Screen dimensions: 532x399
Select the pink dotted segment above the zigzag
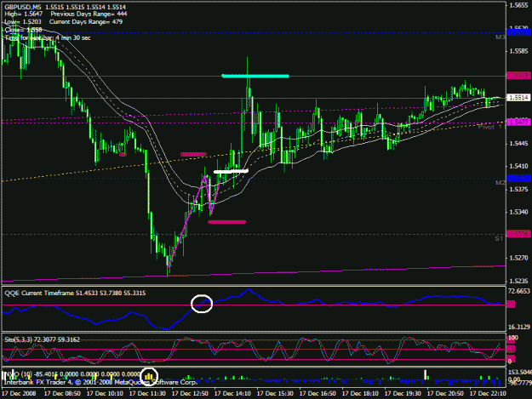(193, 155)
